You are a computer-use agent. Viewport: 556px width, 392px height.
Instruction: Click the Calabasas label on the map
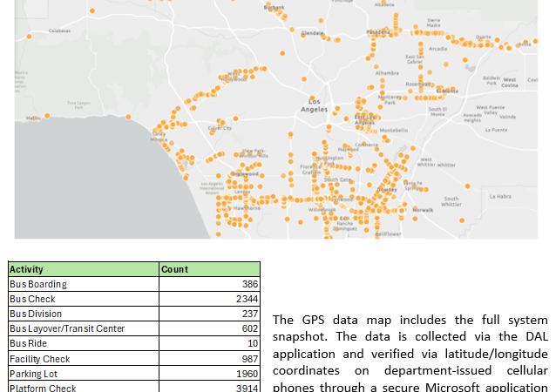point(59,30)
